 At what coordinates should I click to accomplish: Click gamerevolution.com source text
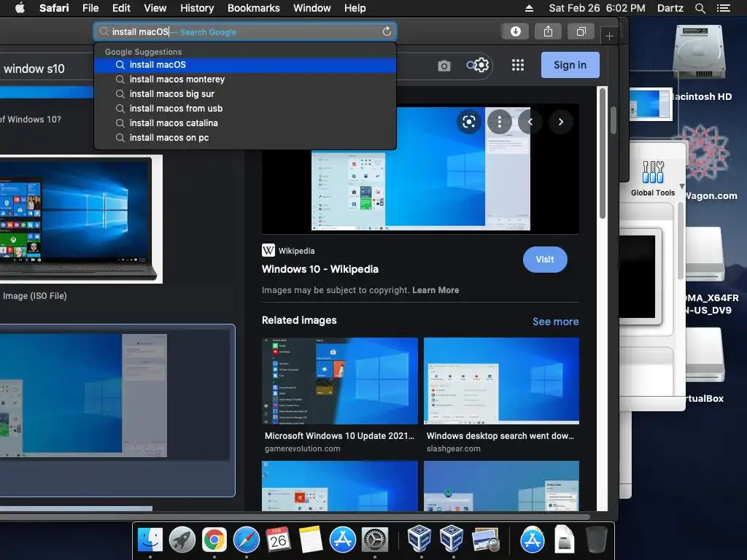pos(303,448)
